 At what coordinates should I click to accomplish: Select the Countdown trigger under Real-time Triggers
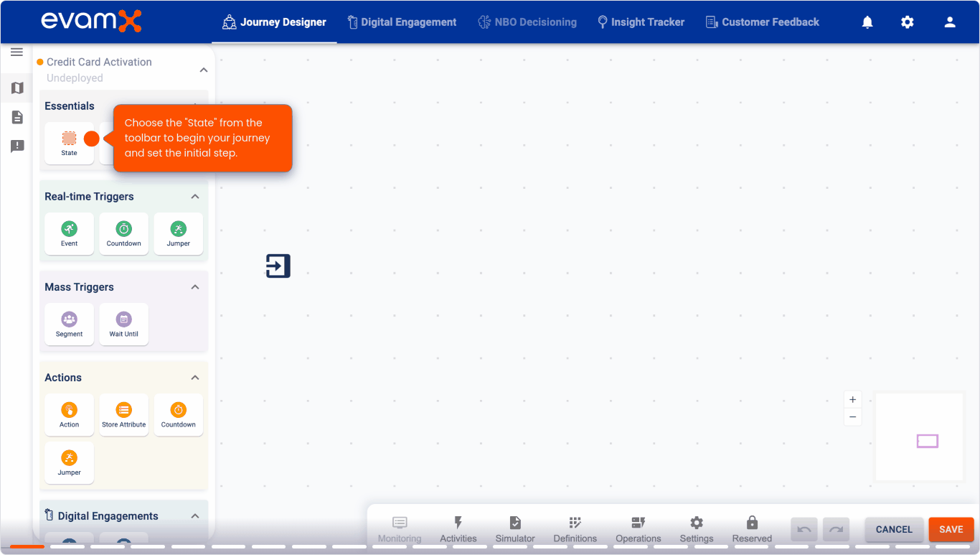(123, 233)
